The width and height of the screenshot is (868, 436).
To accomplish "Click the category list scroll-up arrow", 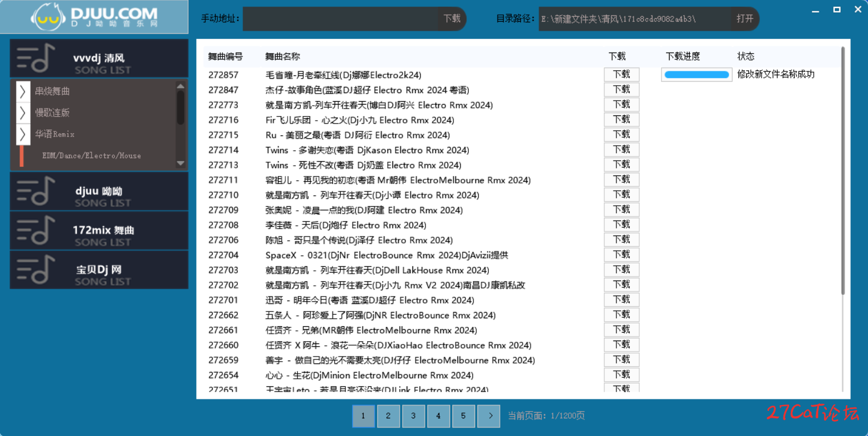I will 181,86.
